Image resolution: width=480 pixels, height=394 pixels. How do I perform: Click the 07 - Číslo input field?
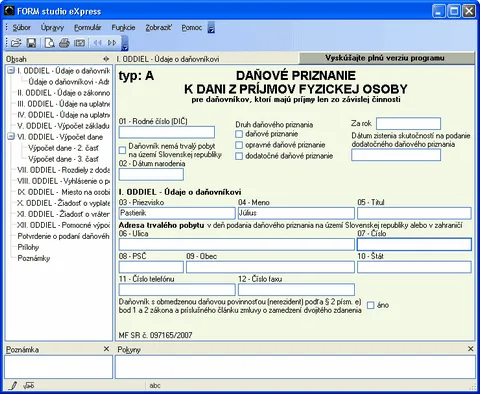point(414,244)
